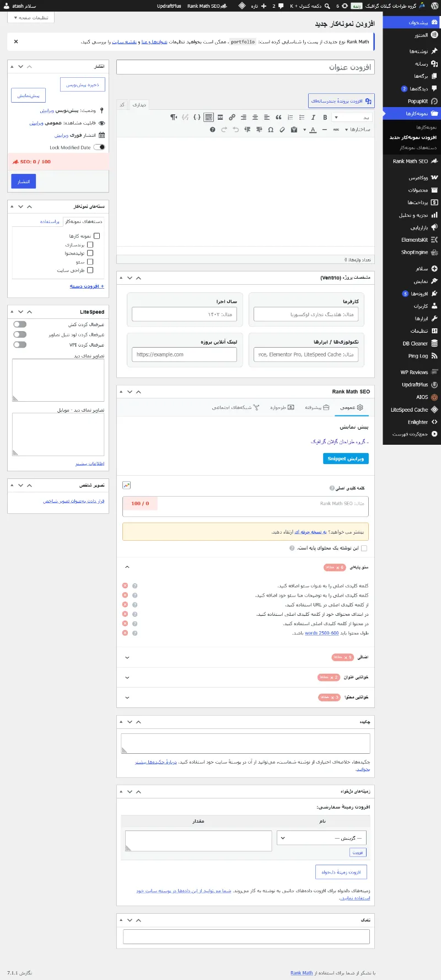Click the add title field (افزودن عنوان)

tap(245, 67)
